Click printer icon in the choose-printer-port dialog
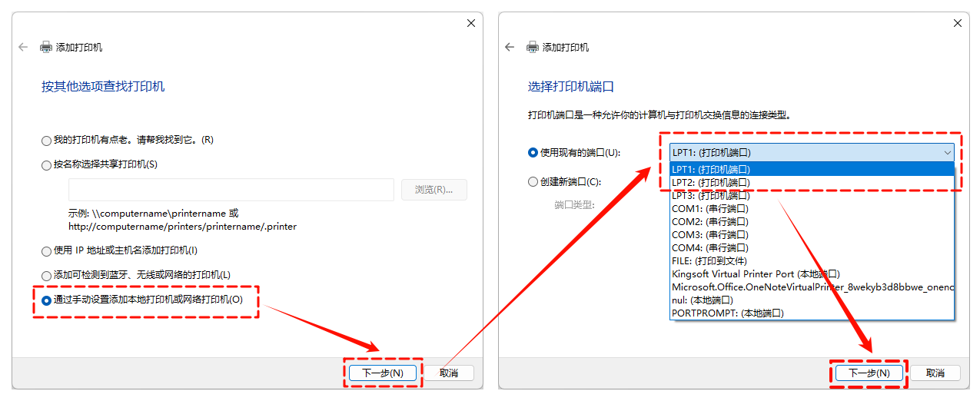 click(533, 47)
